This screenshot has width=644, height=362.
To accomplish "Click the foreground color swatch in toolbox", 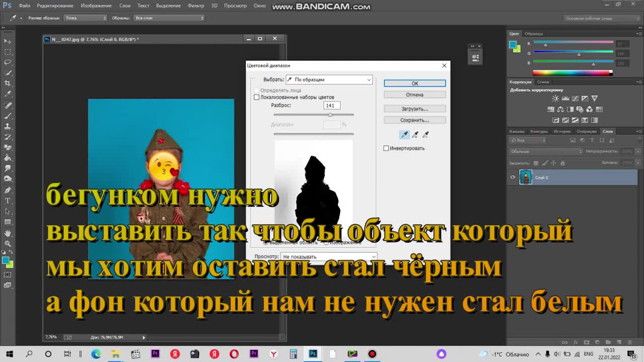I will click(6, 260).
